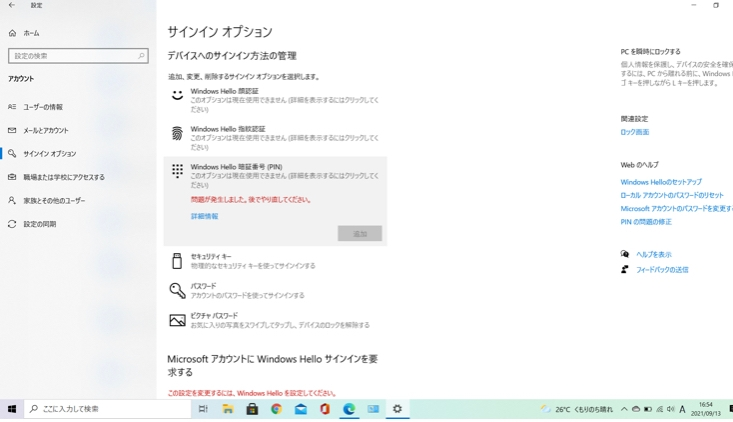
Task: Click the 詳細情報 link
Action: pyautogui.click(x=204, y=216)
